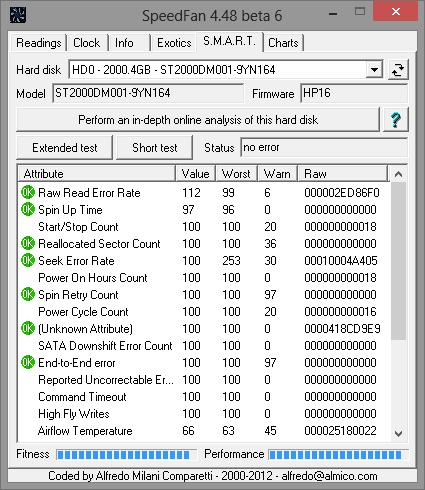Click raw value 0000418CD9E9
The height and width of the screenshot is (490, 425).
tap(342, 329)
